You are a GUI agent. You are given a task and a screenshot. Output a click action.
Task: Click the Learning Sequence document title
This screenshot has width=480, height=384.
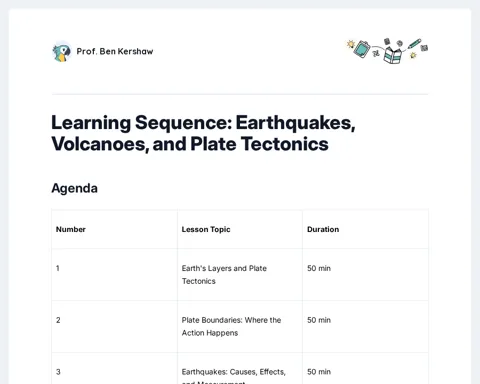[x=203, y=133]
